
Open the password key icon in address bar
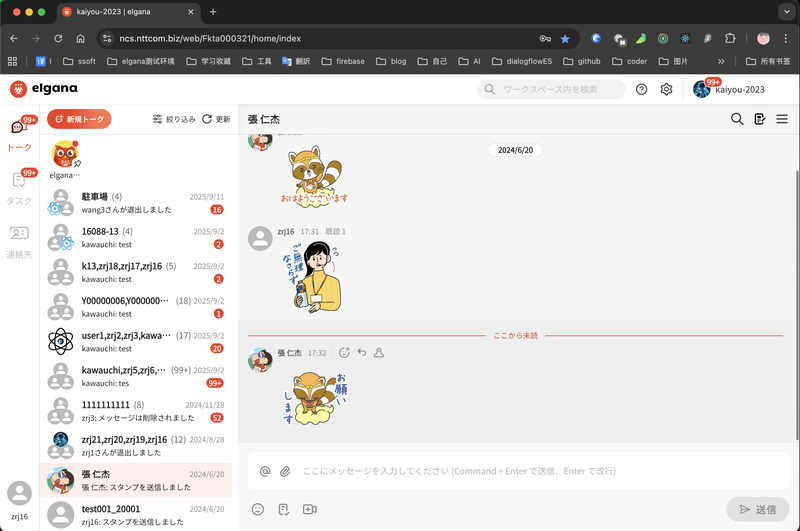545,38
